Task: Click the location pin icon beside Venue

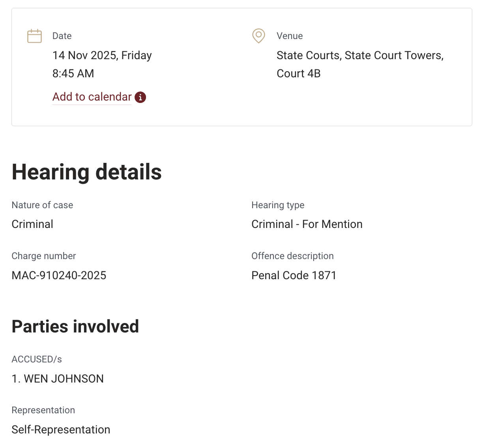Action: tap(258, 35)
